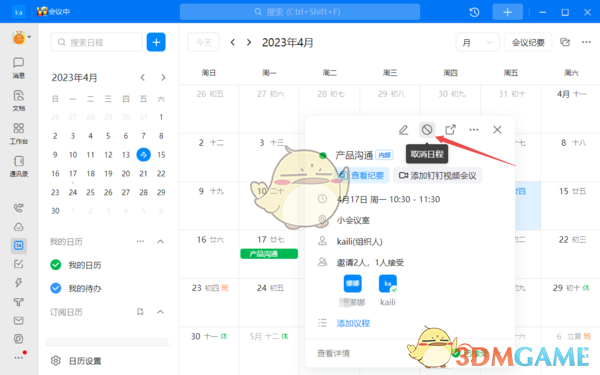Toggle the 我的待办 calendar checkbox

[x=56, y=288]
